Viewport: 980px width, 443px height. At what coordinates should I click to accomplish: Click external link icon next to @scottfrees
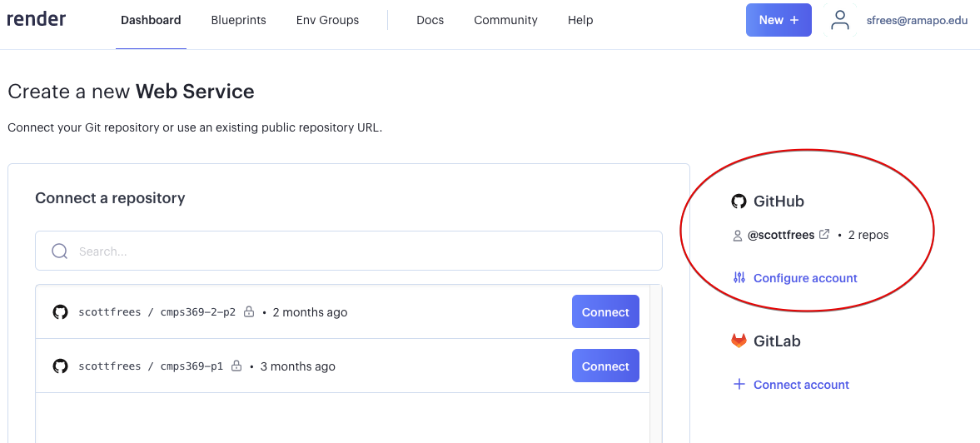tap(824, 235)
